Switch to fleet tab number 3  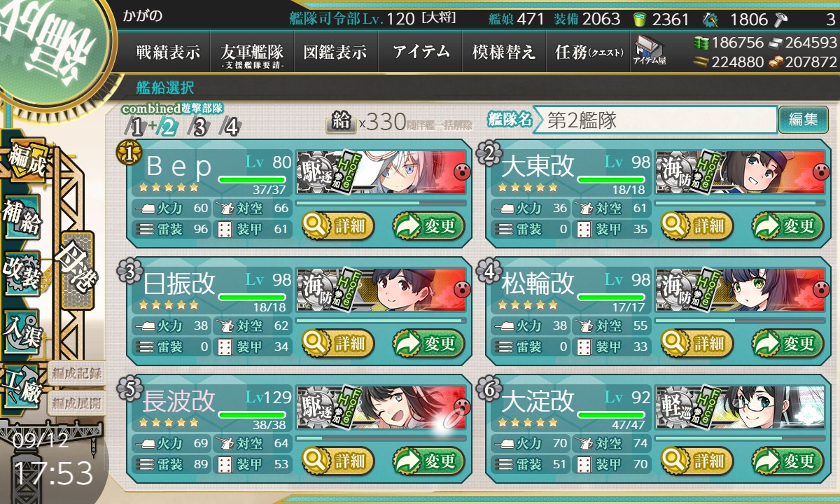pos(199,127)
